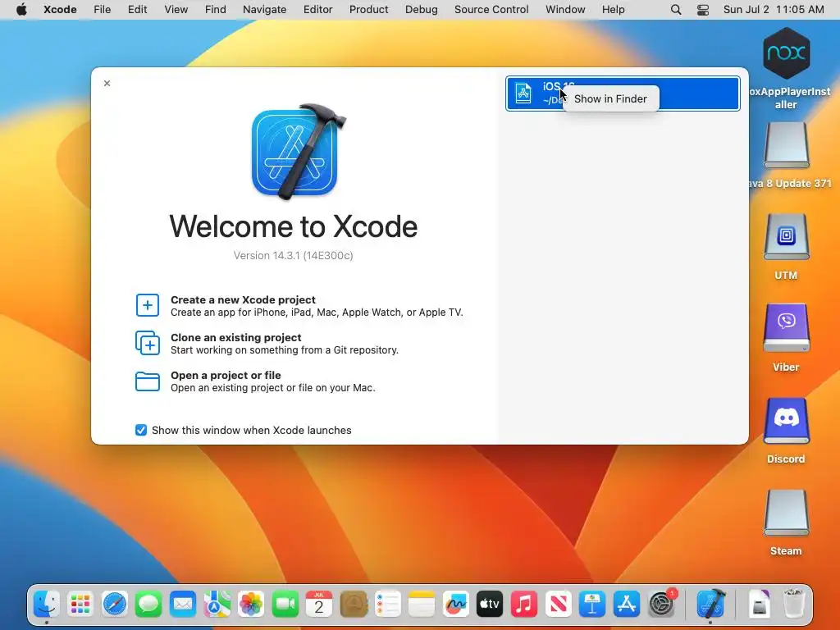Open Mail from the Dock
Image resolution: width=840 pixels, height=630 pixels.
(x=183, y=605)
